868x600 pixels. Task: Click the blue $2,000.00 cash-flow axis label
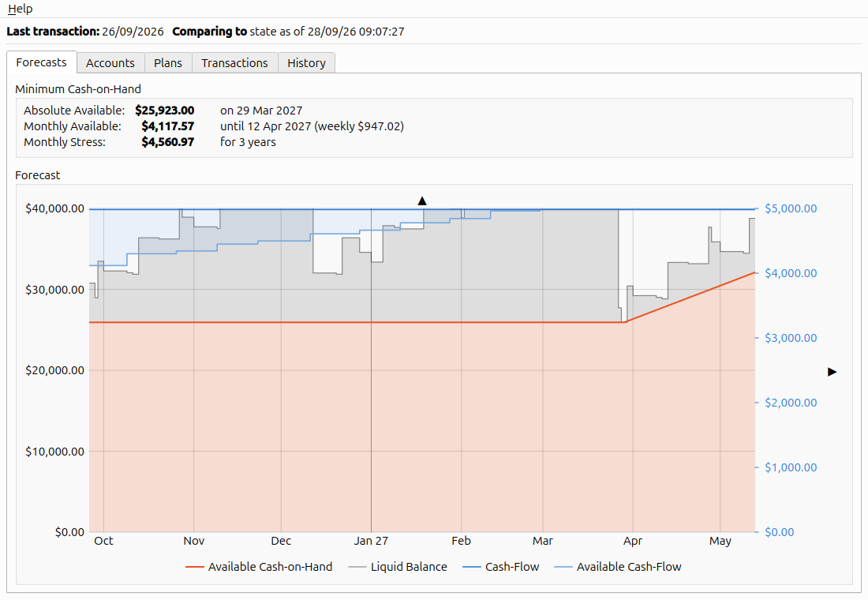coord(791,403)
